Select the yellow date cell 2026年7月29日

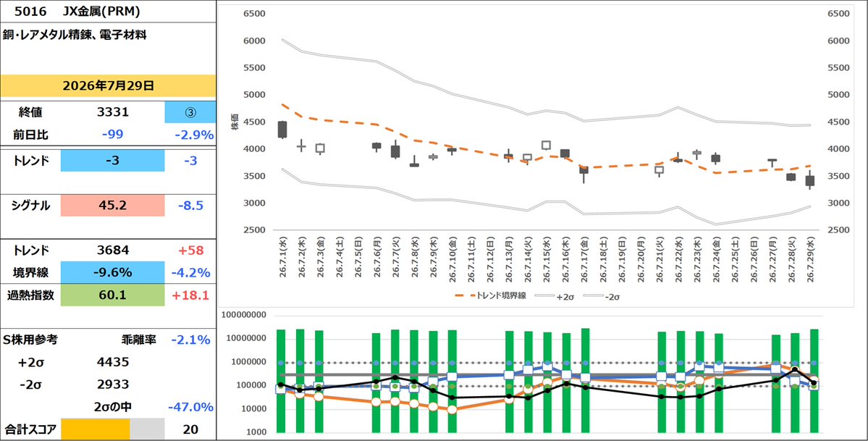pyautogui.click(x=109, y=86)
